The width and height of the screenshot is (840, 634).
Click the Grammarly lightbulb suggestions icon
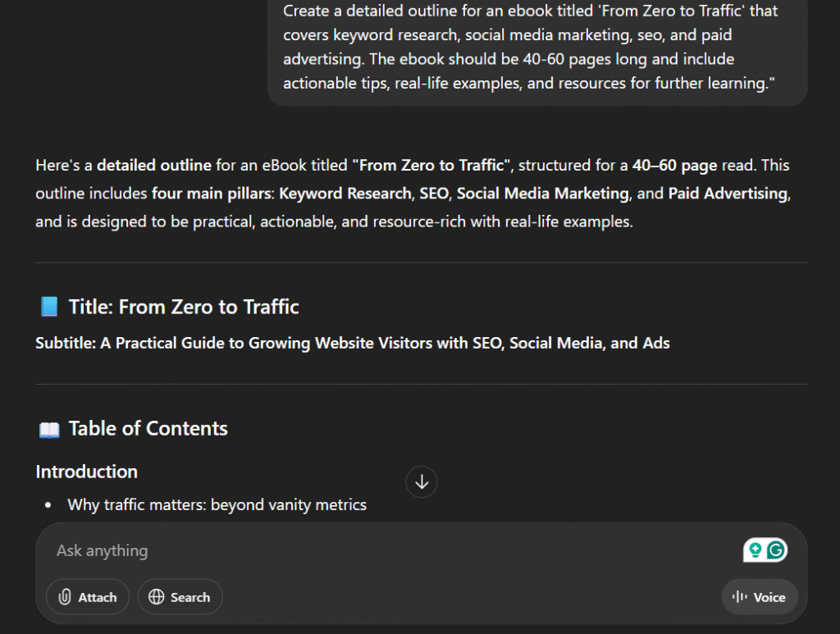point(756,550)
